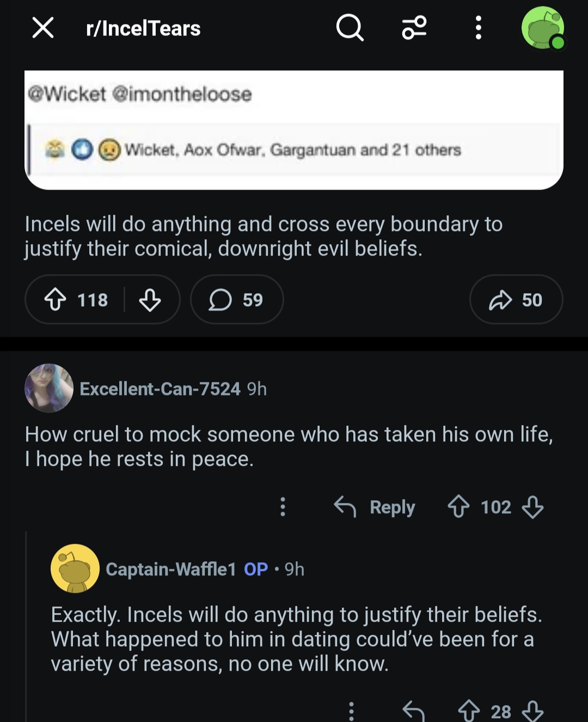Close the post with the X icon

[x=43, y=27]
